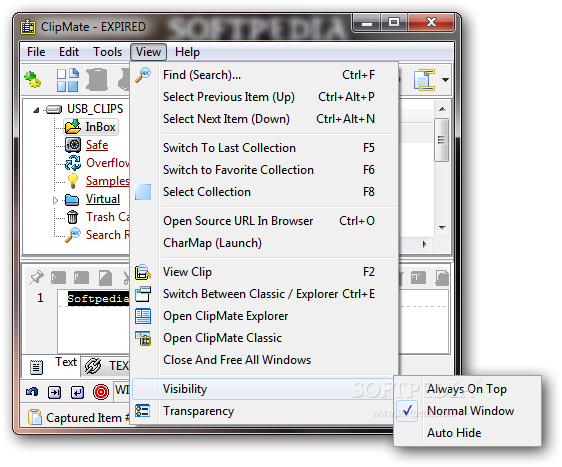Click the TEXT format tab with the crossed-out icon
Viewport: 562px width, 467px height.
click(x=106, y=366)
